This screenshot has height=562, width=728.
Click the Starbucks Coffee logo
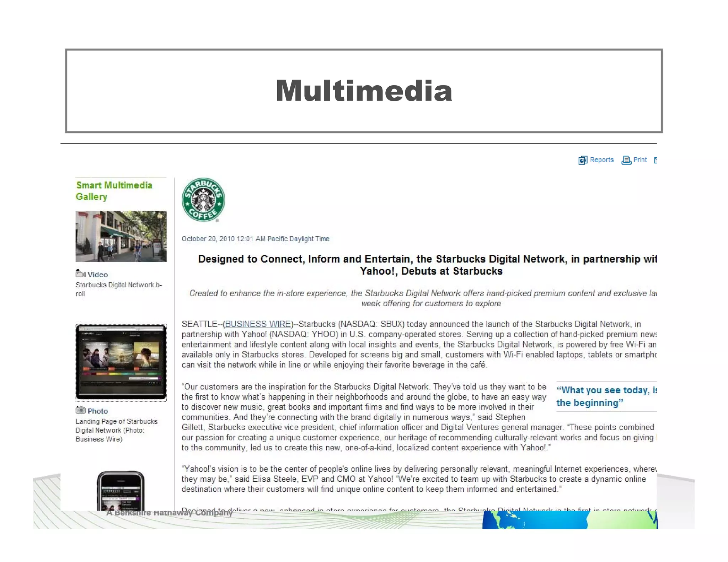pyautogui.click(x=203, y=200)
